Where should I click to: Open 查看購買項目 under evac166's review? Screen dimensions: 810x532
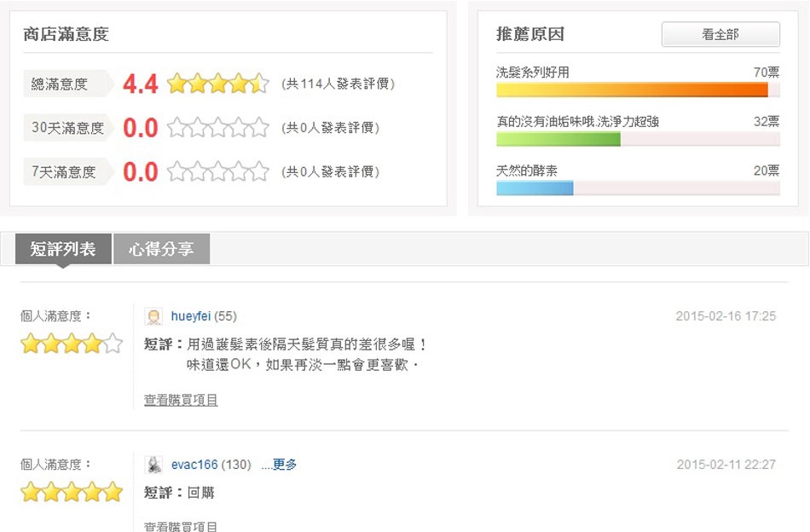(181, 527)
